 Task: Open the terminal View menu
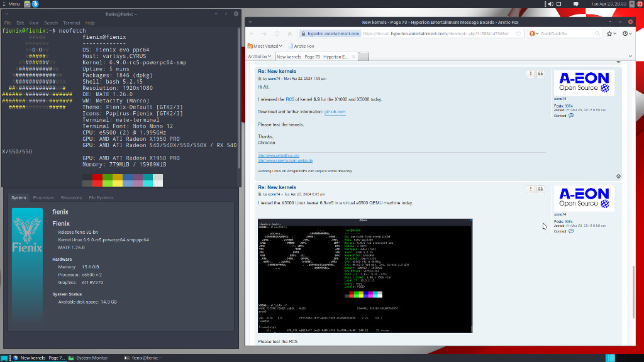click(x=34, y=23)
